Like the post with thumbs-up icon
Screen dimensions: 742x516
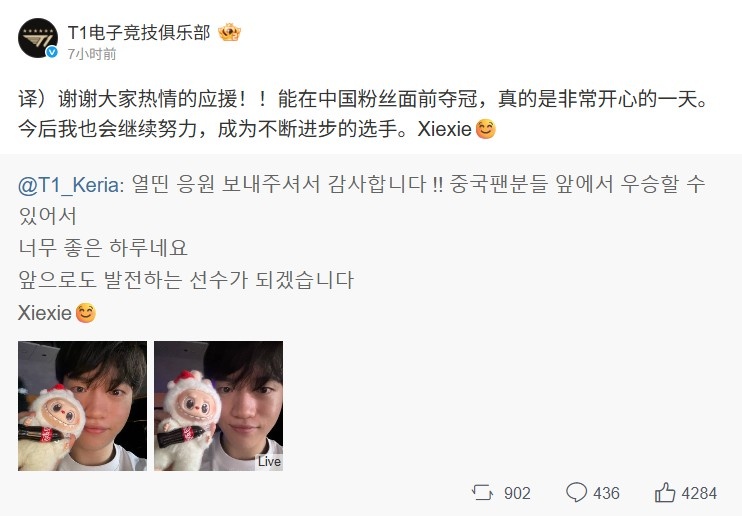pyautogui.click(x=665, y=492)
